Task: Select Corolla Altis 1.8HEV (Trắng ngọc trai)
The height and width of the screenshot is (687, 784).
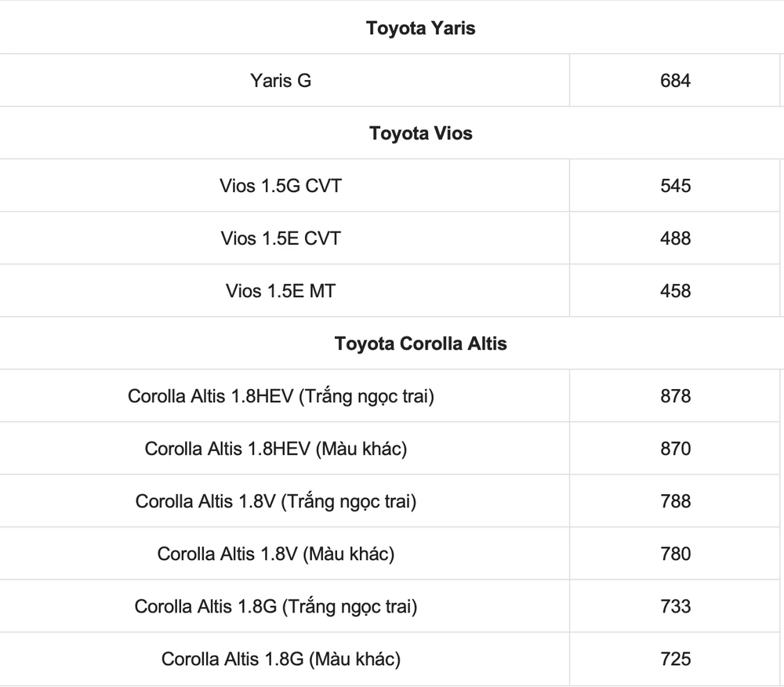Action: 281,396
